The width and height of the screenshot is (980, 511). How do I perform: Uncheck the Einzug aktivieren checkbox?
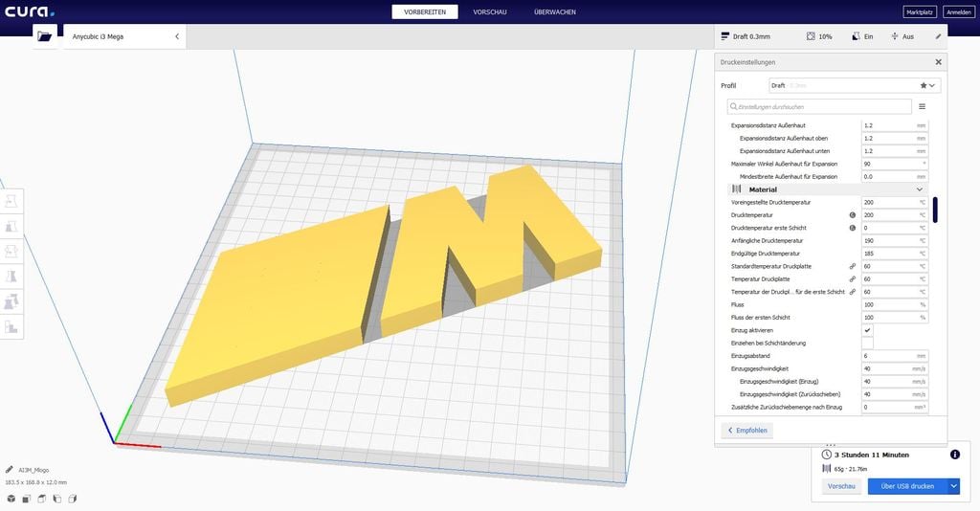(x=867, y=330)
